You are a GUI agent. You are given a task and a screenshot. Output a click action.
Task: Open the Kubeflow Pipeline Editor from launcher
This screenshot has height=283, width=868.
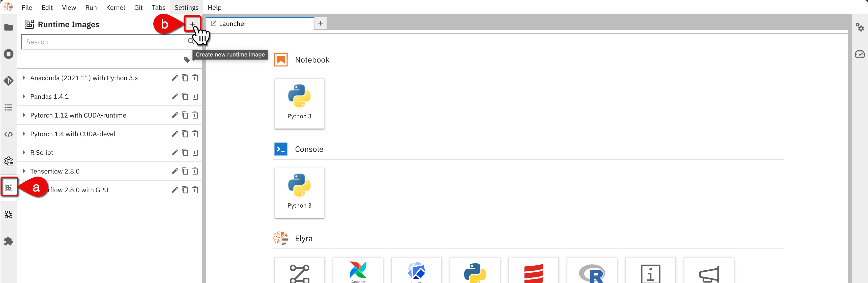[417, 271]
